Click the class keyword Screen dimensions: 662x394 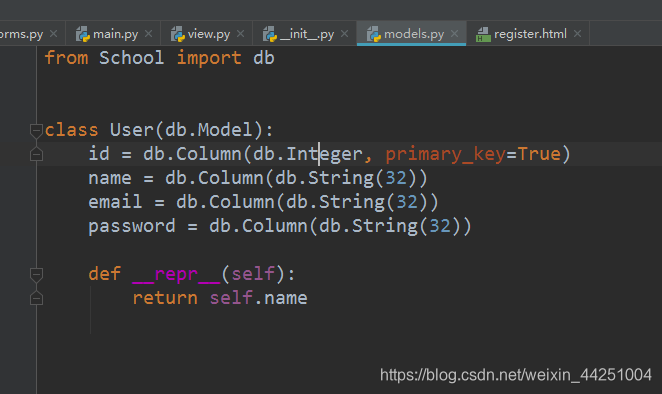pos(71,130)
